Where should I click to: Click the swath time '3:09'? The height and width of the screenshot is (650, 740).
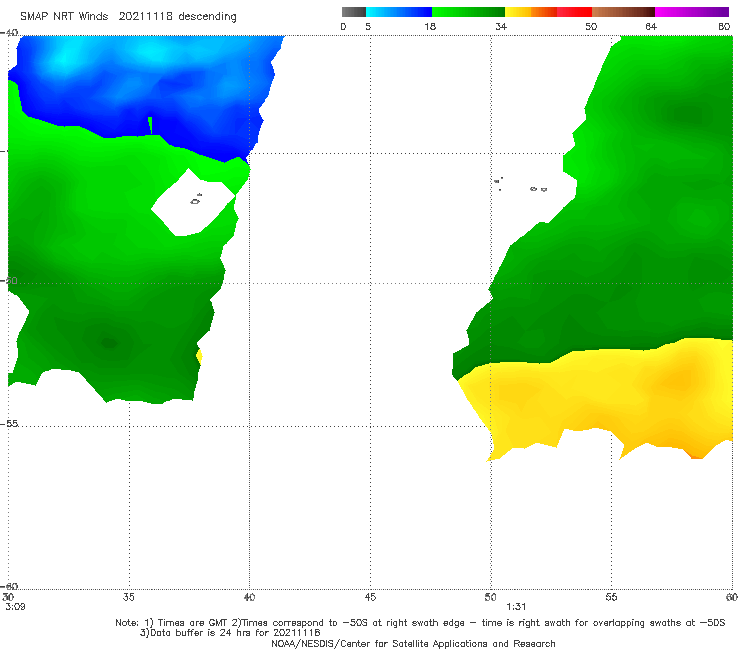tap(15, 607)
